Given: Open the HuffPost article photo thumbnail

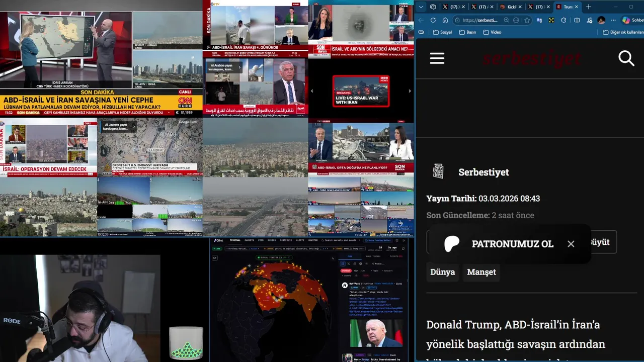Looking at the screenshot, I should tap(377, 332).
